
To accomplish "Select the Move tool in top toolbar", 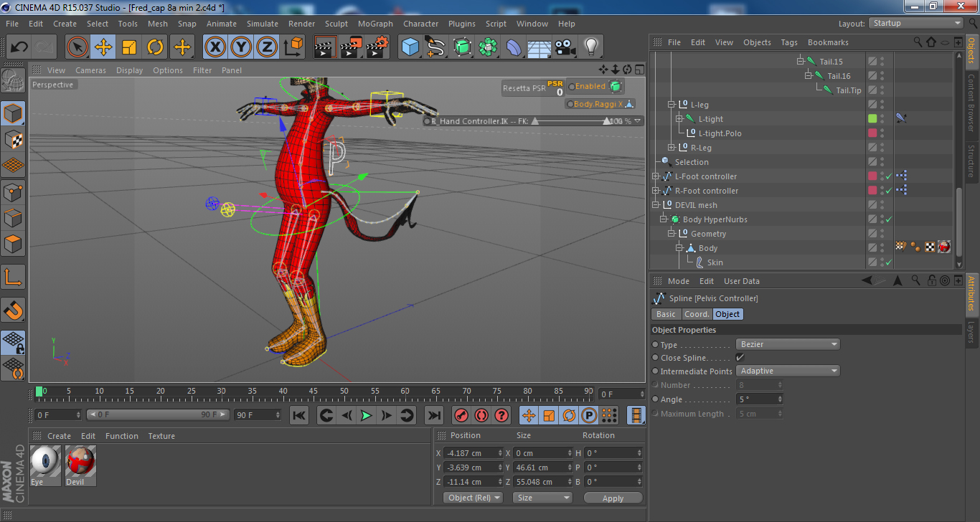I will point(103,47).
